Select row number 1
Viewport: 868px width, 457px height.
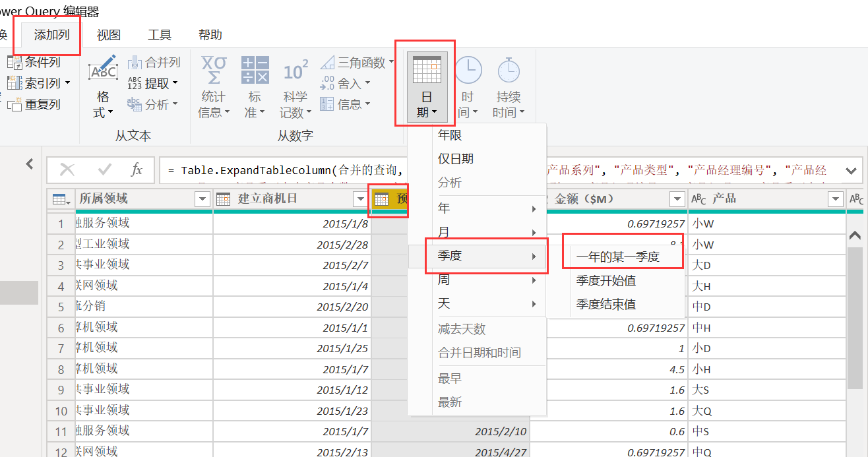[61, 224]
